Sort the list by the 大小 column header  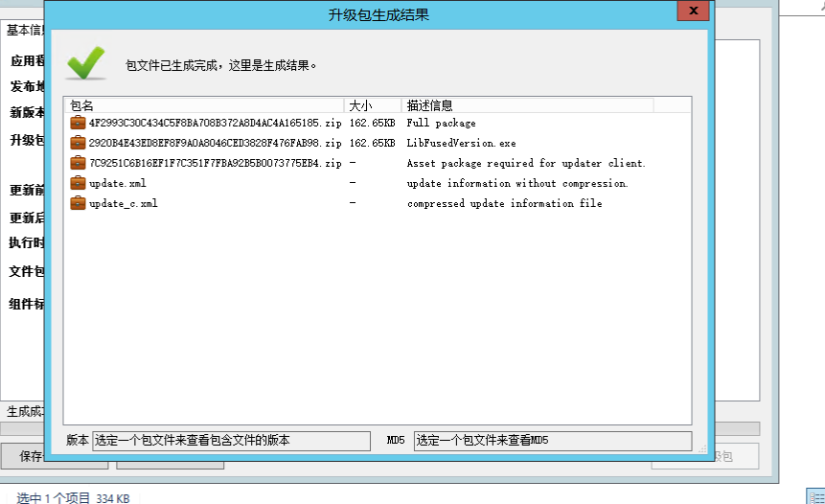(373, 105)
